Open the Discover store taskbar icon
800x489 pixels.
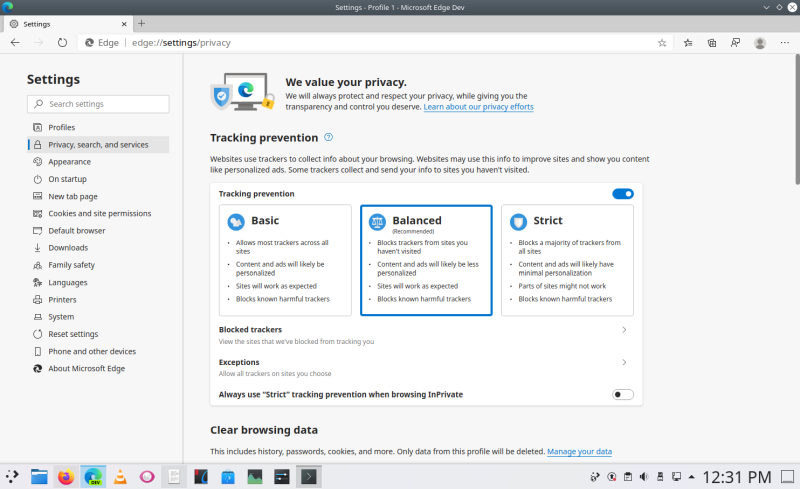(228, 477)
